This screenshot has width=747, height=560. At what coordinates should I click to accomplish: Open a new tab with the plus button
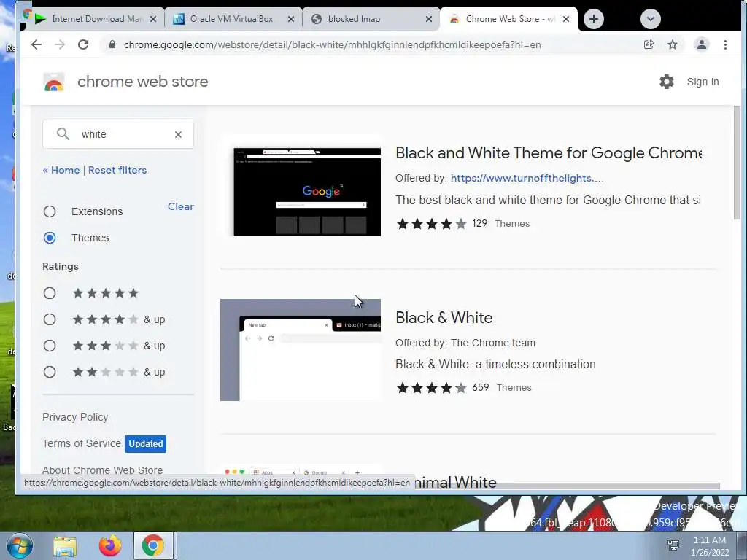click(x=594, y=19)
